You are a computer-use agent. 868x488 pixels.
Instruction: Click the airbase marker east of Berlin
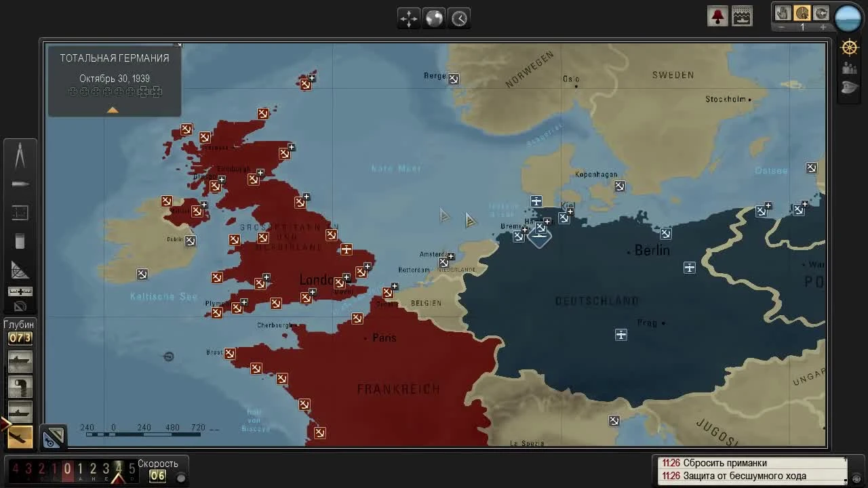(690, 268)
